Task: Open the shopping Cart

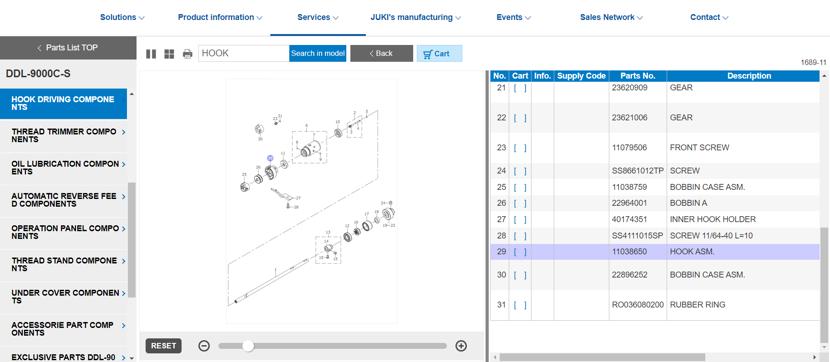Action: click(439, 53)
